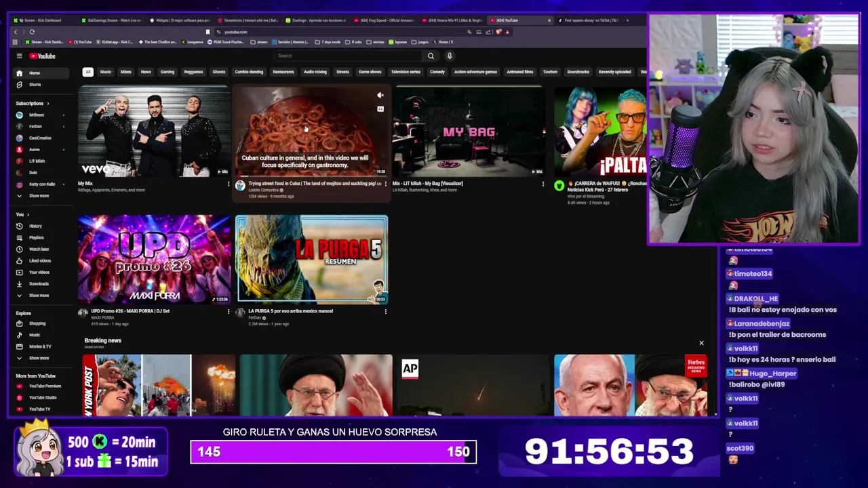The height and width of the screenshot is (488, 868).
Task: Open Music under Explore
Action: tap(41, 335)
